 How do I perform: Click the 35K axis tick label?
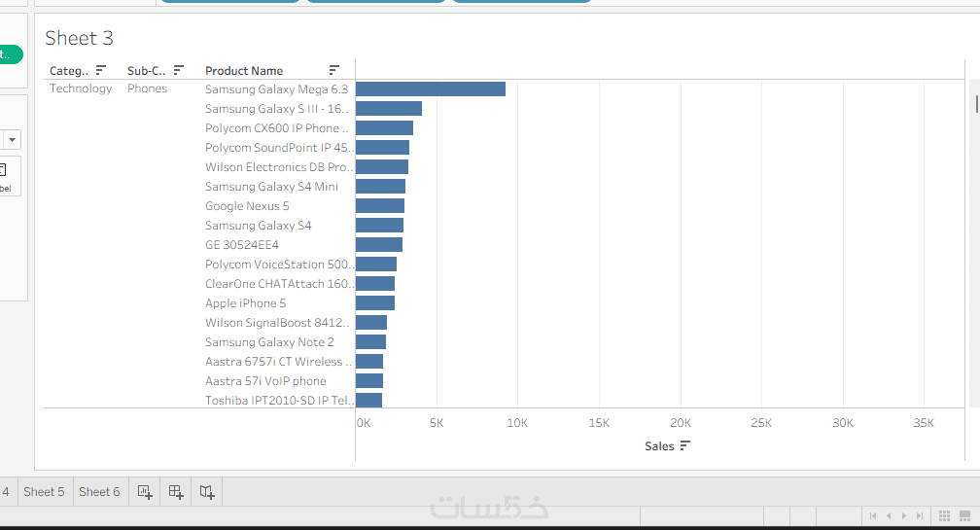(x=924, y=423)
